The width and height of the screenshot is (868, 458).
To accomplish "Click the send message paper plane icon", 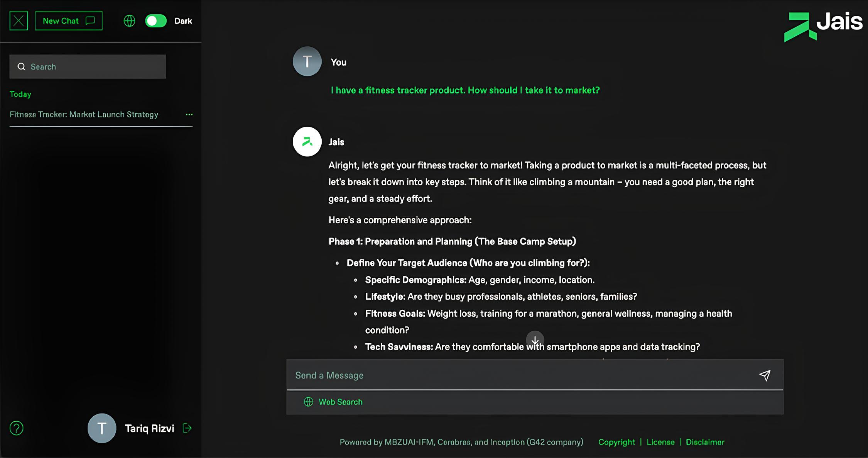I will 765,375.
